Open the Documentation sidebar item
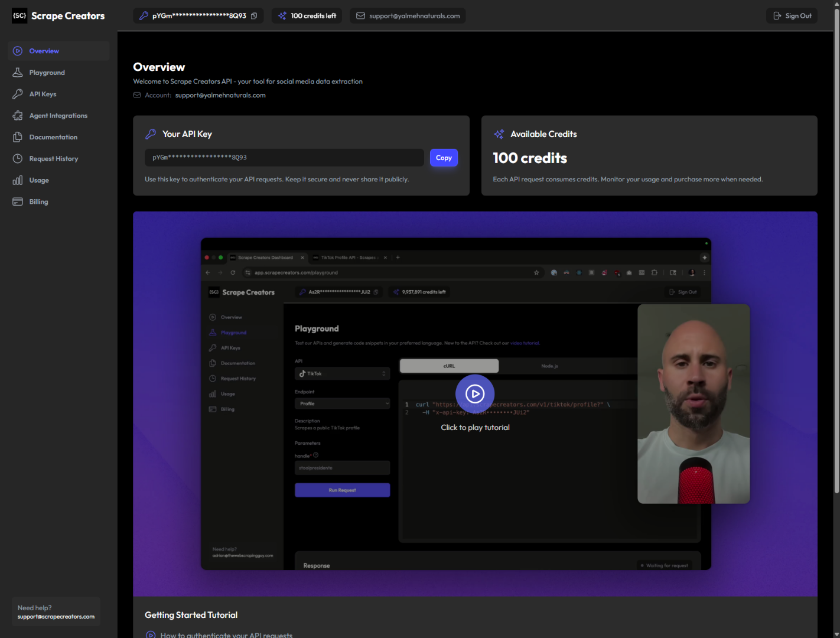Image resolution: width=840 pixels, height=638 pixels. [x=59, y=137]
